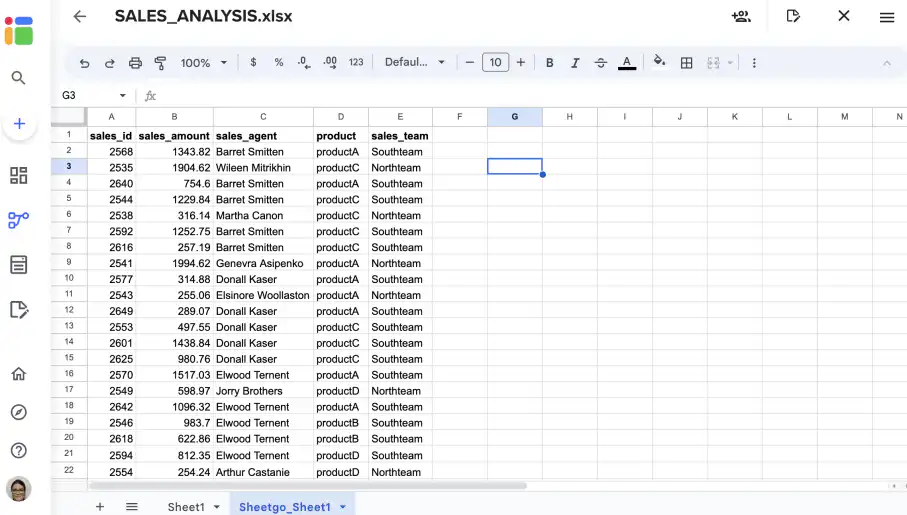
Task: Click the undo arrow icon
Action: coord(84,63)
